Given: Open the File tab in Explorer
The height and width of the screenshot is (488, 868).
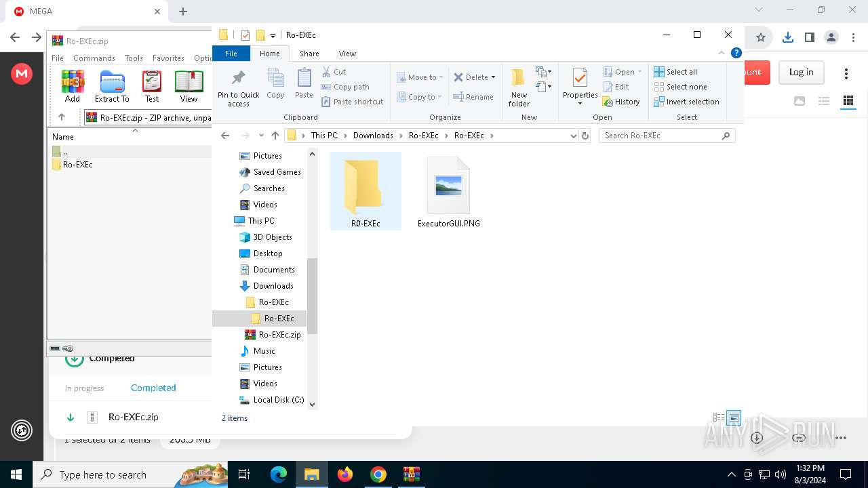Looking at the screenshot, I should pos(231,54).
